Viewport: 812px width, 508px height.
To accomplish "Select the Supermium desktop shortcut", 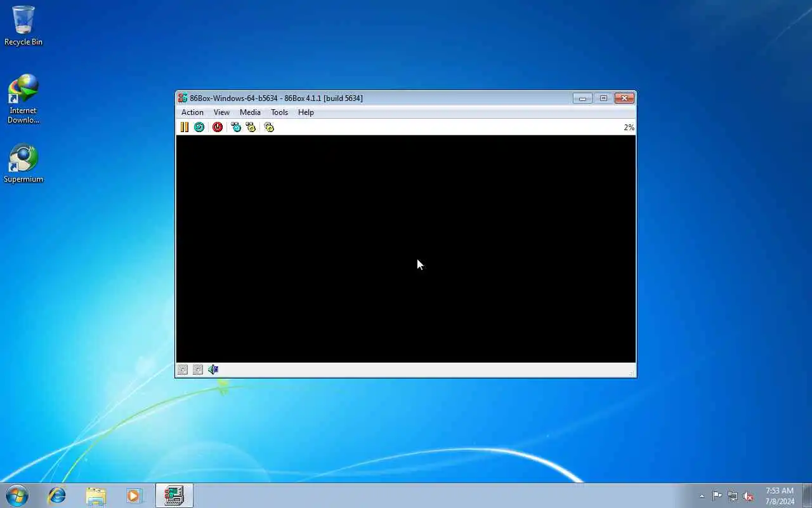I will click(23, 164).
